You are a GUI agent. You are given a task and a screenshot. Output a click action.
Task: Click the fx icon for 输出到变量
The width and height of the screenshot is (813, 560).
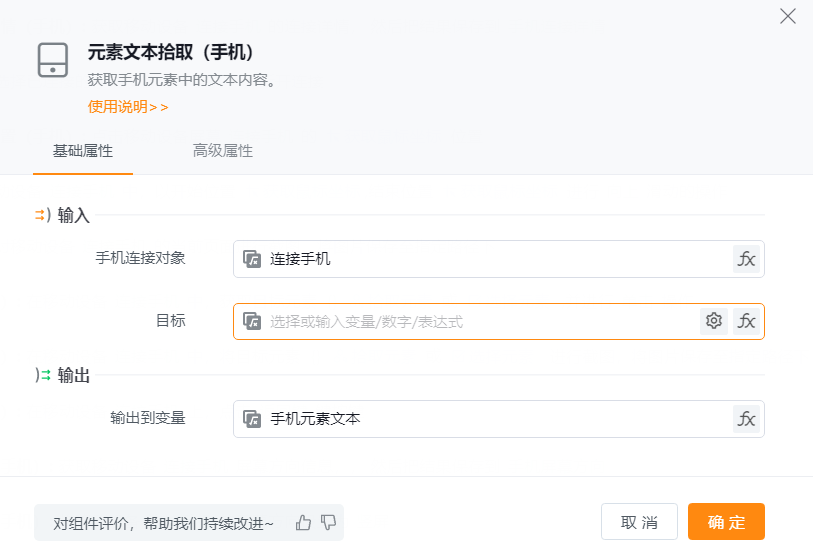point(746,419)
